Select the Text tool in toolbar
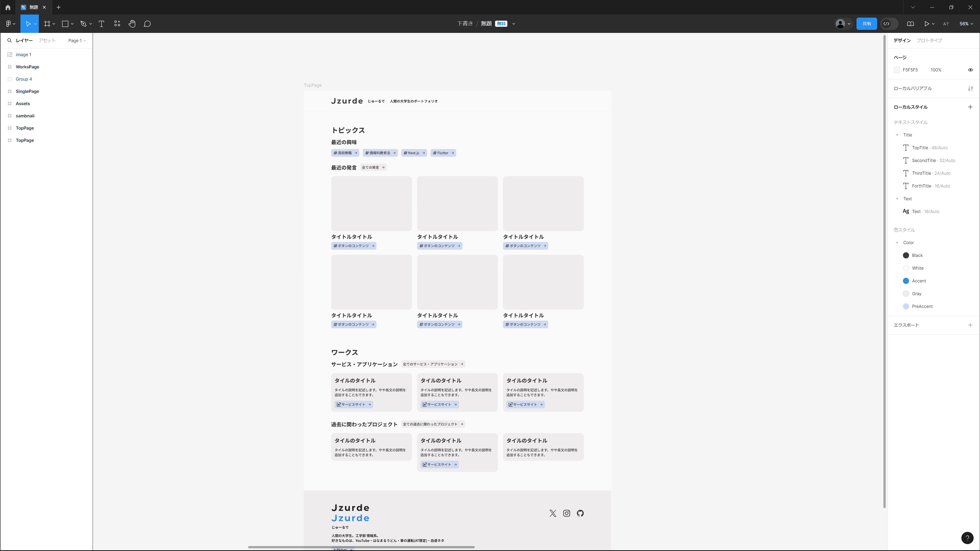The image size is (980, 551). (x=102, y=23)
